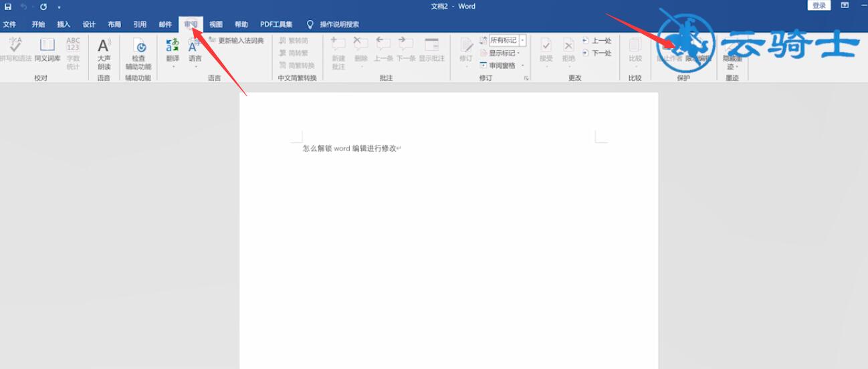Click the Undo arrow in quick access toolbar

24,7
